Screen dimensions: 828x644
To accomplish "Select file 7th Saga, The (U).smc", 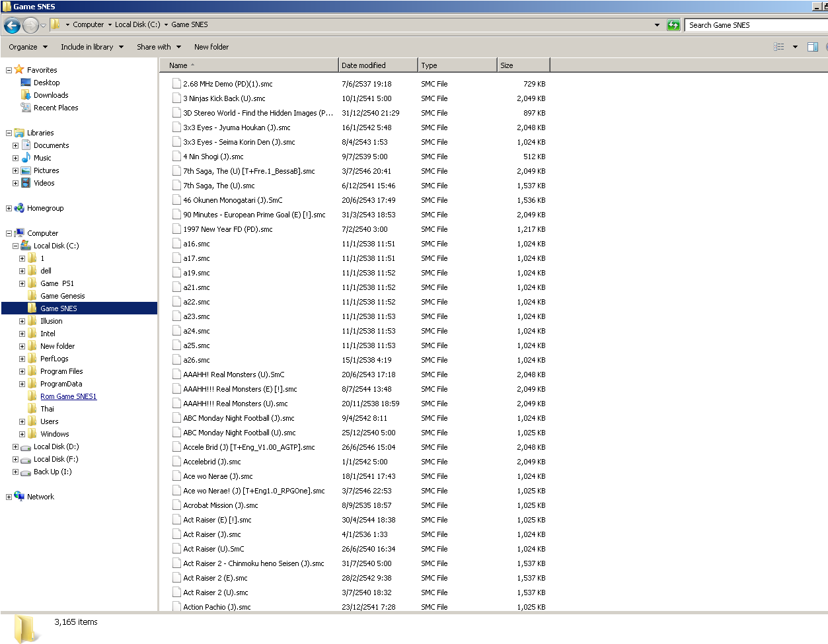I will click(219, 186).
